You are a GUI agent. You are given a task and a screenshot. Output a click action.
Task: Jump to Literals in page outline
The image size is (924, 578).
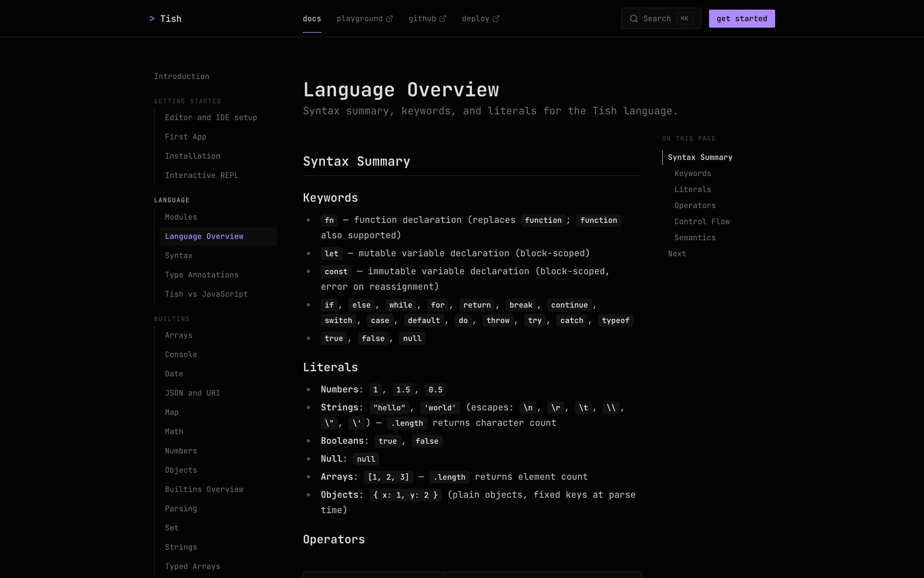coord(693,189)
